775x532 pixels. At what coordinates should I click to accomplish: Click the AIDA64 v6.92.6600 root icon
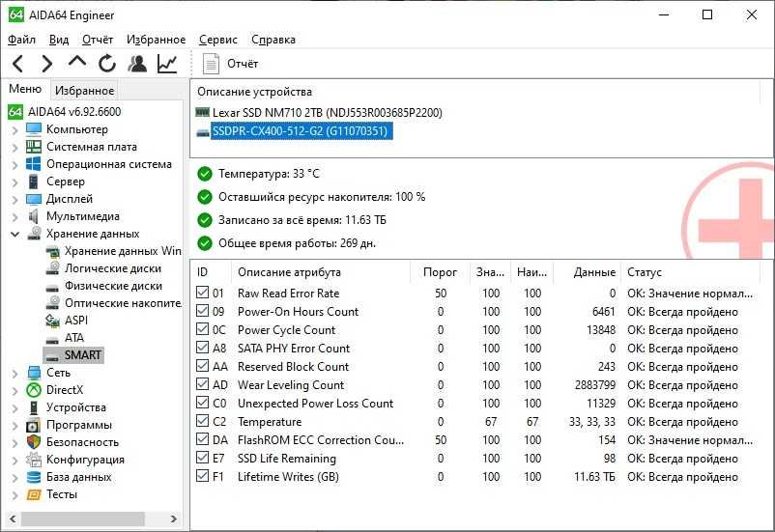tap(15, 112)
